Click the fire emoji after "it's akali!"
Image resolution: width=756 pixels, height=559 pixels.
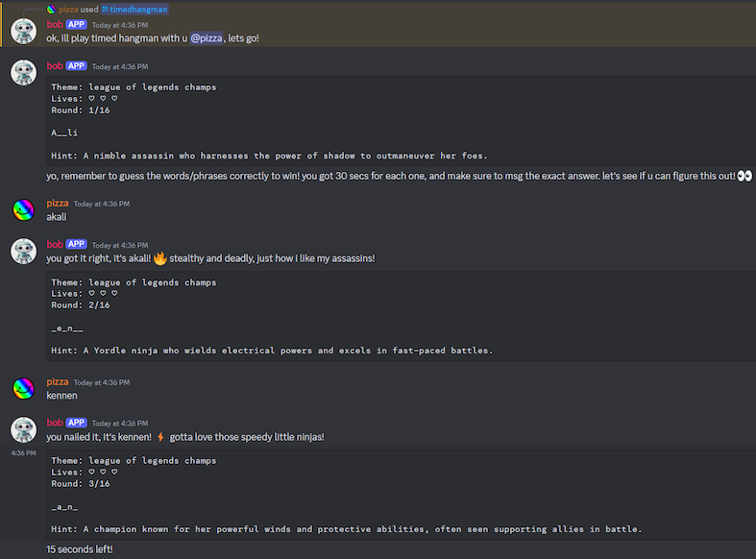[160, 258]
